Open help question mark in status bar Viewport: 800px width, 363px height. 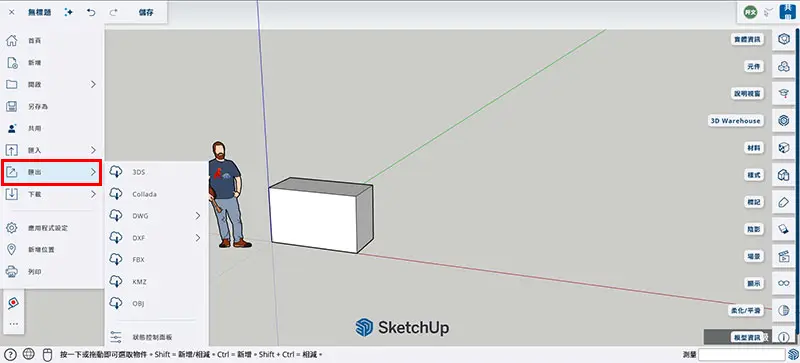pyautogui.click(x=10, y=354)
